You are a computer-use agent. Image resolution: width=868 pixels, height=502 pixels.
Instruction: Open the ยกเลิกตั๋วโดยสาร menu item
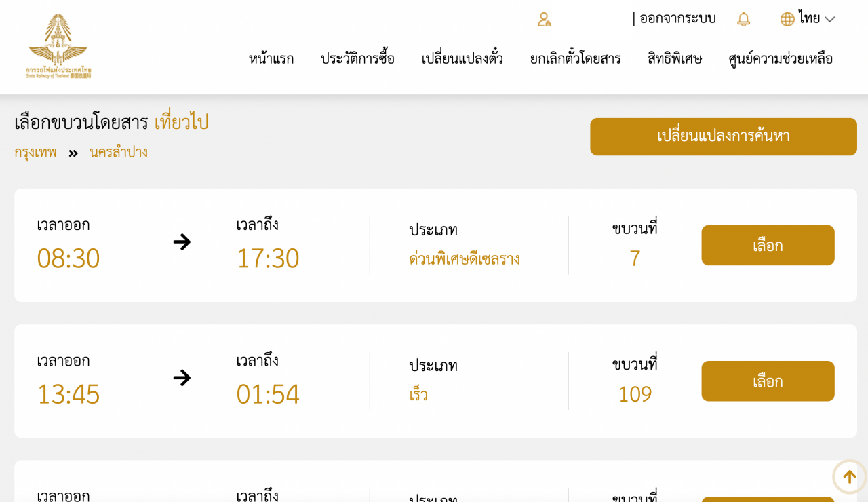(x=575, y=59)
